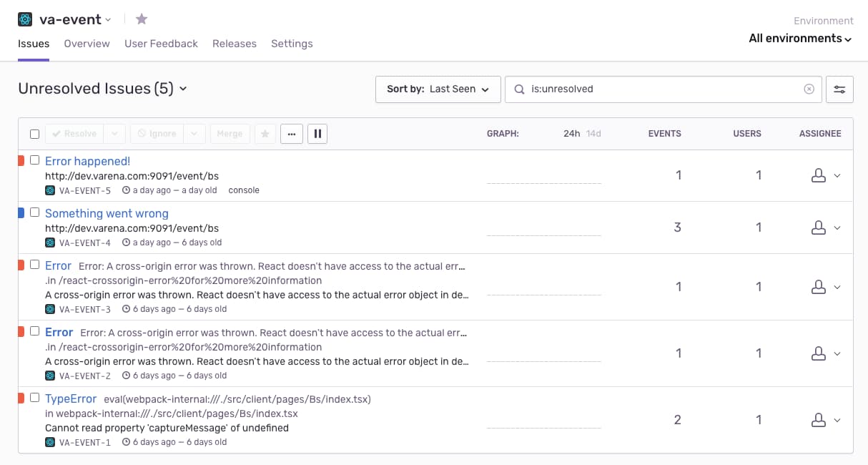
Task: Expand assignee chevron for Error happened!
Action: pos(837,176)
